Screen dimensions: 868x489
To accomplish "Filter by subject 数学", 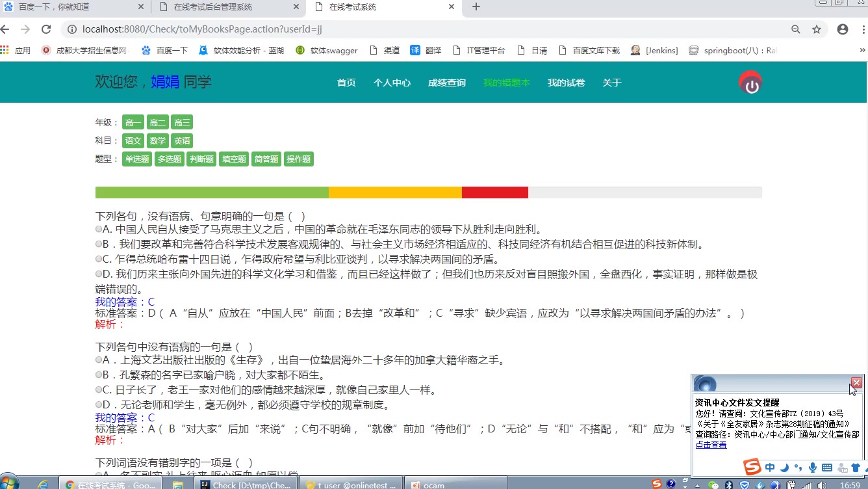I will [157, 141].
